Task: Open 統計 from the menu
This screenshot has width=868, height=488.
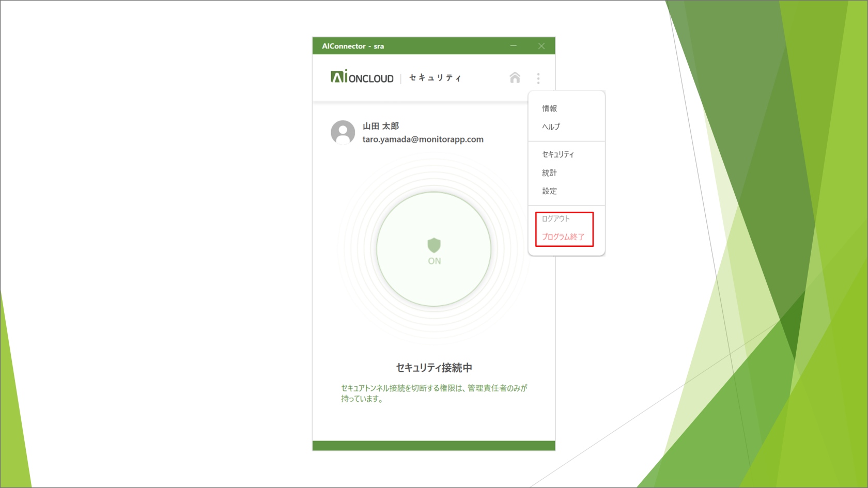Action: click(549, 172)
